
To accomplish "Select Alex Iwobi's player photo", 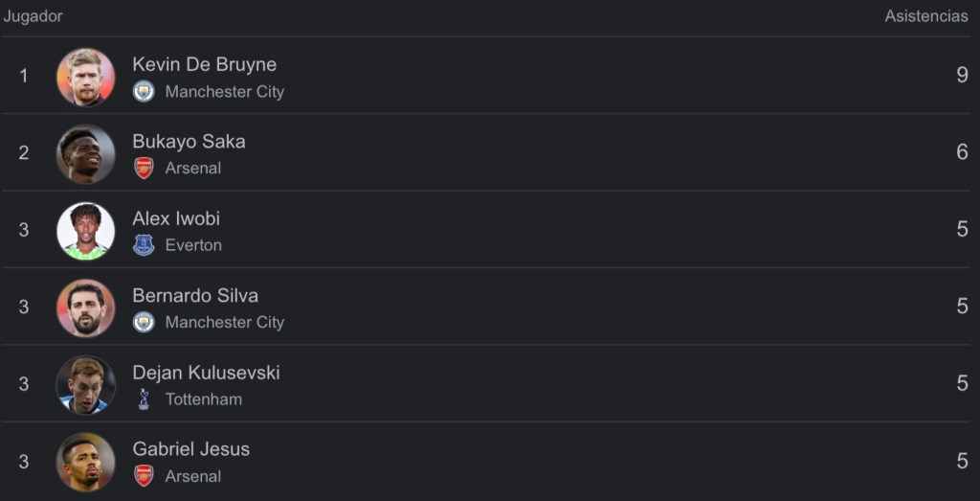I will coord(85,230).
